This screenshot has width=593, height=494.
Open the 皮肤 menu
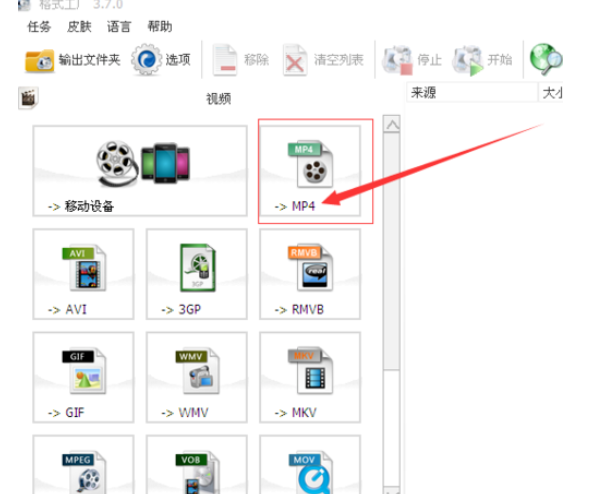click(79, 27)
